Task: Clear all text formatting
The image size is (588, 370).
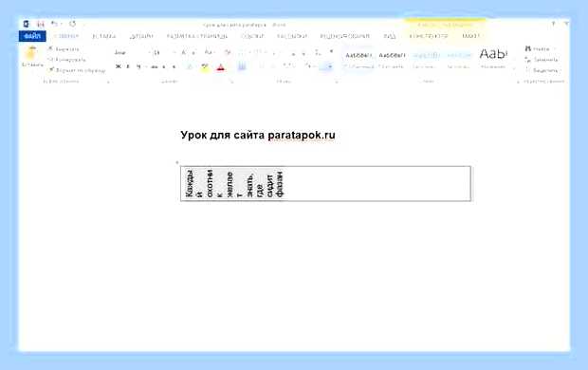Action: click(x=228, y=52)
